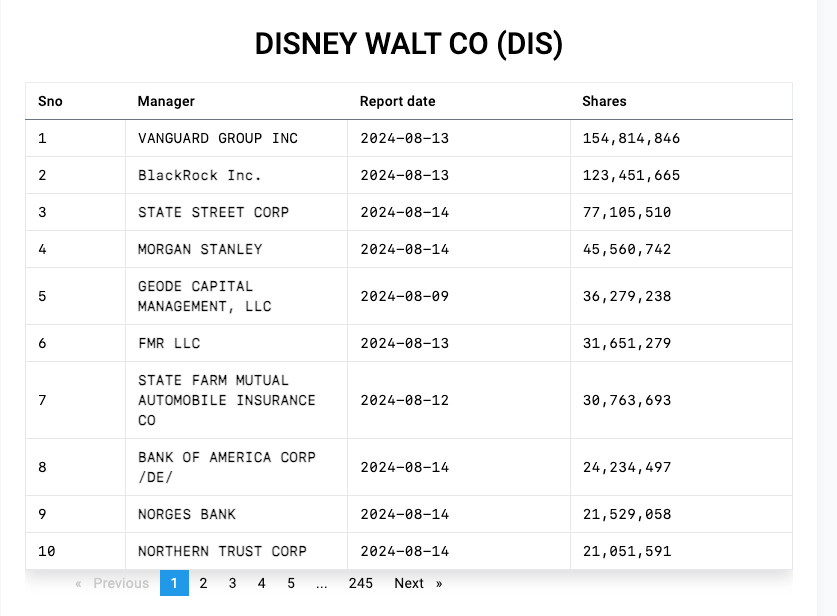The height and width of the screenshot is (616, 837).
Task: Select the NORTHERN TRUST CORP row
Action: (x=222, y=551)
